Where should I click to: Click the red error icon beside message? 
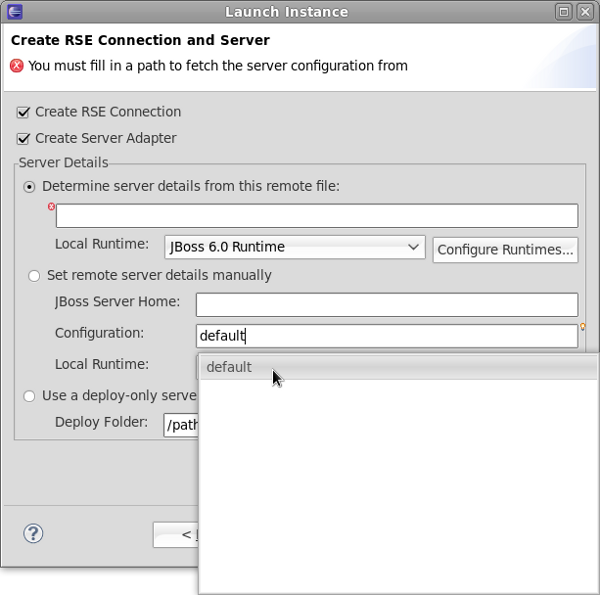(x=17, y=66)
